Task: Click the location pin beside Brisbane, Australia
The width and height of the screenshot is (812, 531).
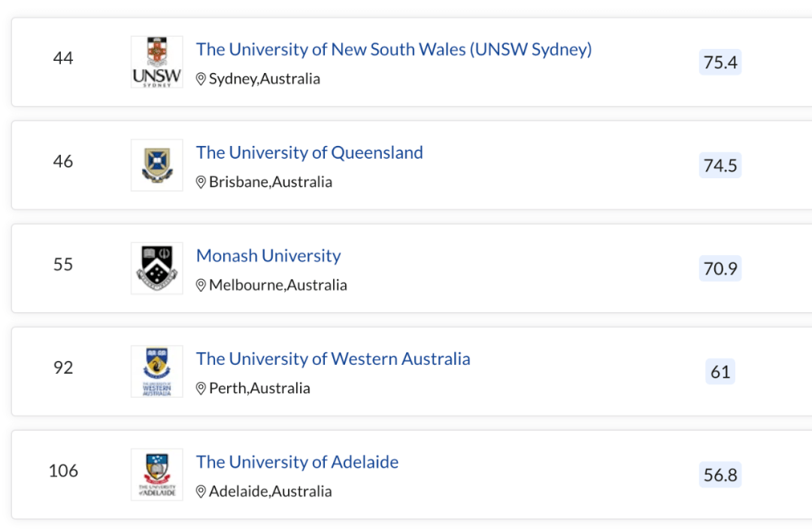Action: [x=201, y=182]
